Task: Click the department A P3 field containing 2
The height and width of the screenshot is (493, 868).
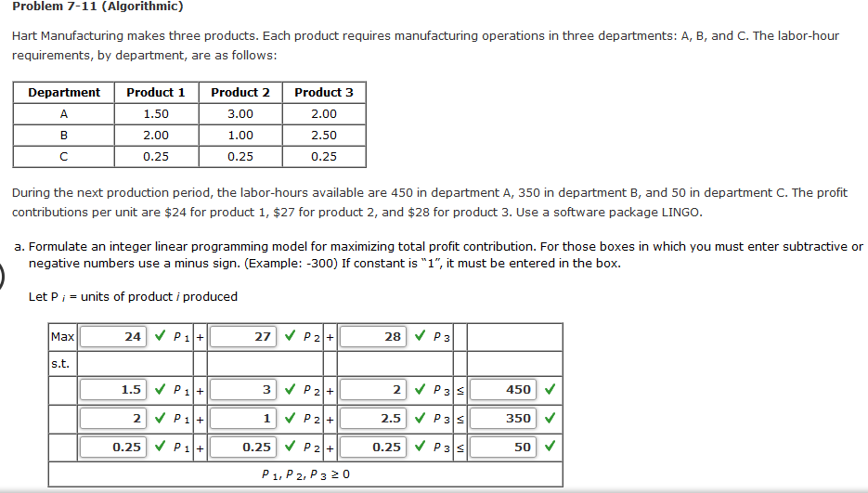Action: coord(374,390)
